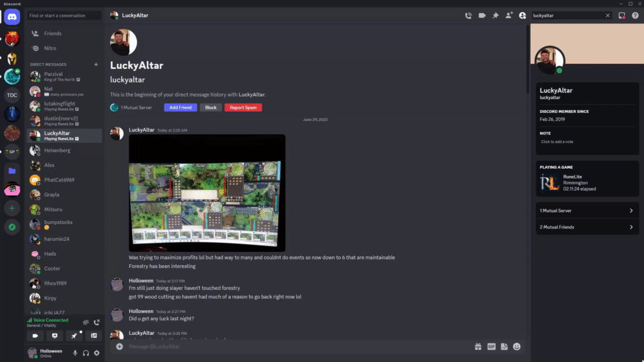Image resolution: width=644 pixels, height=362 pixels.
Task: Open the Rhox1989 direct message
Action: pyautogui.click(x=64, y=283)
